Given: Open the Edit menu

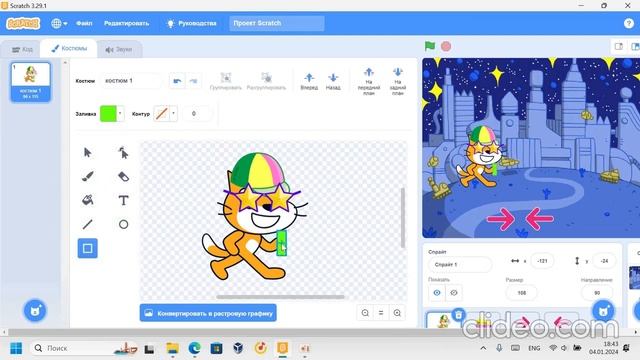Looking at the screenshot, I should click(x=127, y=23).
